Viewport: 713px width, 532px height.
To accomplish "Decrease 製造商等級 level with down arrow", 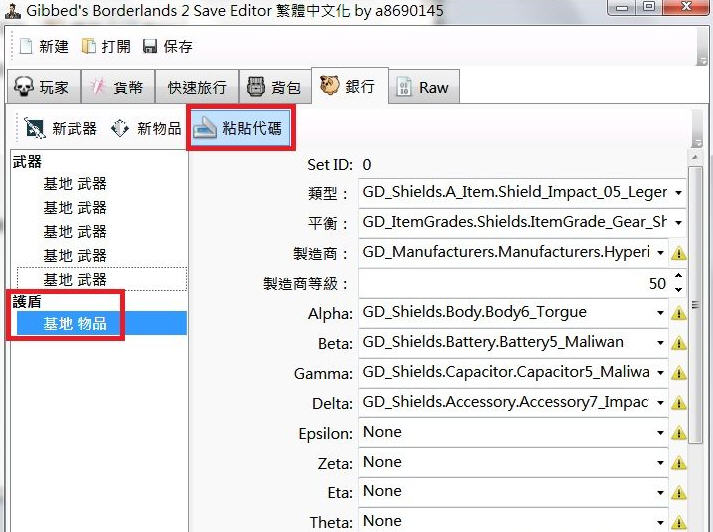I will (x=678, y=290).
